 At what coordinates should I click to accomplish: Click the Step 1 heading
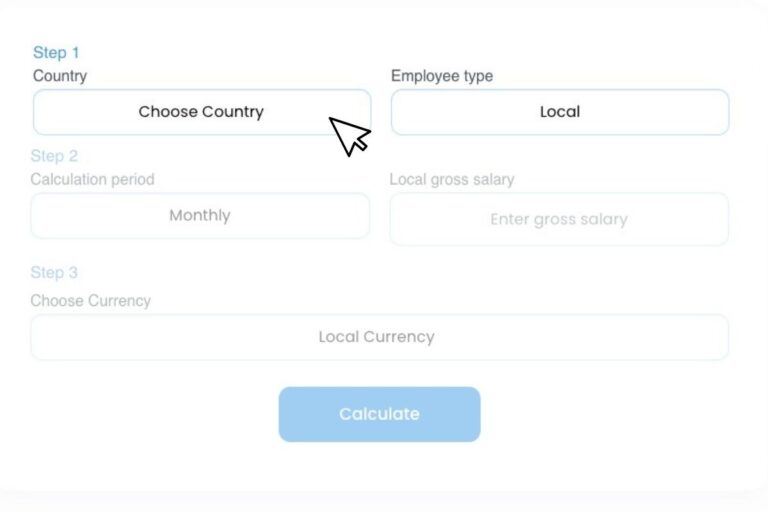click(x=56, y=52)
